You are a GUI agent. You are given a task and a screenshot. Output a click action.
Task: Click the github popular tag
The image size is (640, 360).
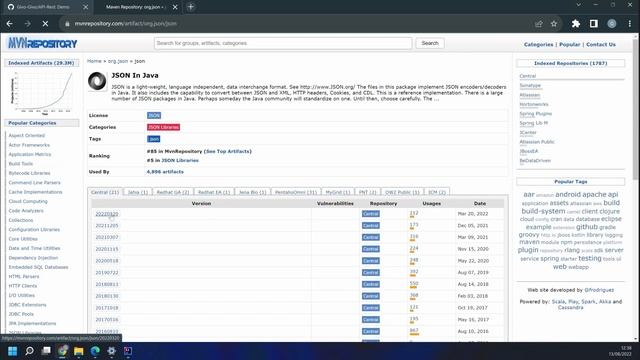[x=587, y=227]
